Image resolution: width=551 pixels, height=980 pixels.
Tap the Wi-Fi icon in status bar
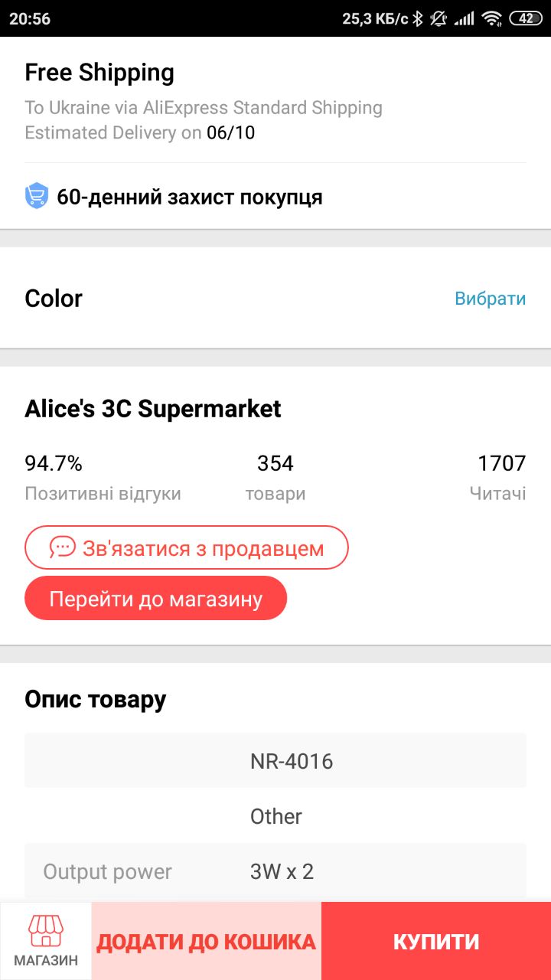click(491, 18)
